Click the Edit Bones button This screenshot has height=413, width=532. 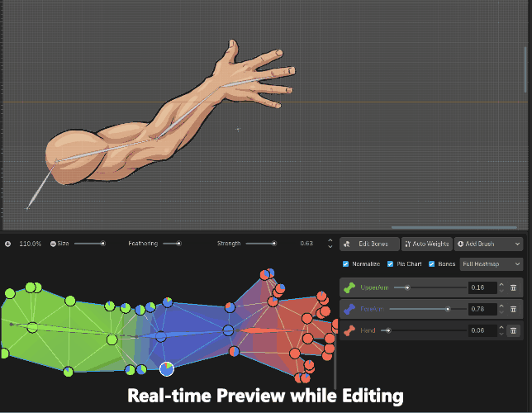368,244
